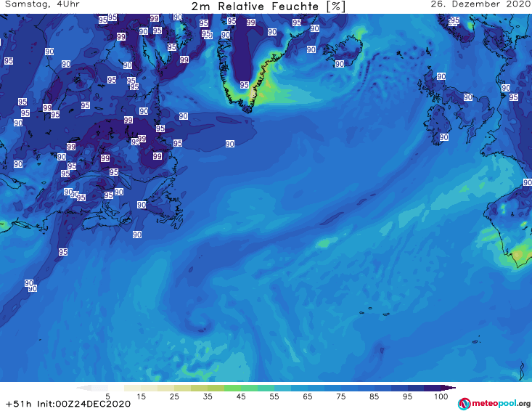Click the legend value 25
This screenshot has width=532, height=411.
[x=174, y=396]
